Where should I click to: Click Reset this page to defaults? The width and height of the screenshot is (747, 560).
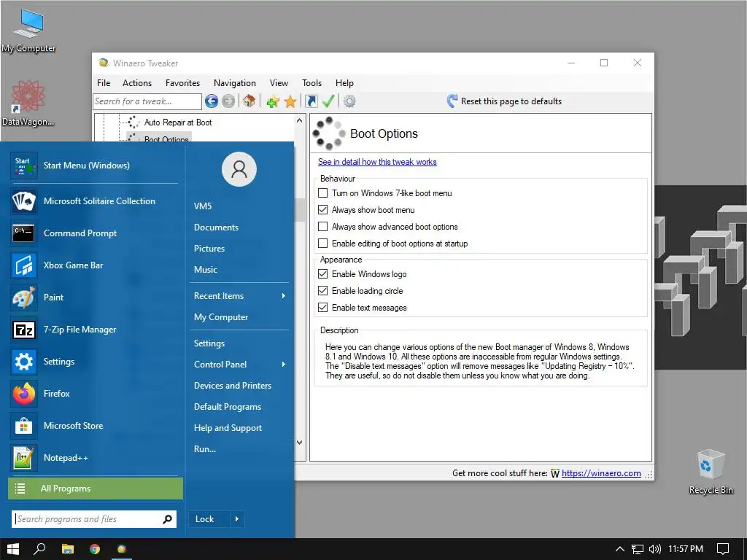511,101
